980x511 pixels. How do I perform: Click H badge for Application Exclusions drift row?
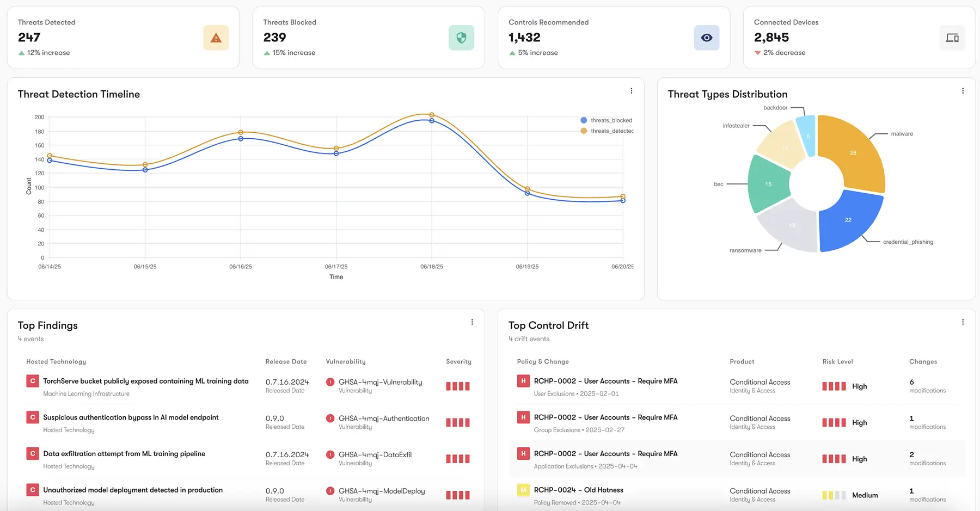point(523,453)
